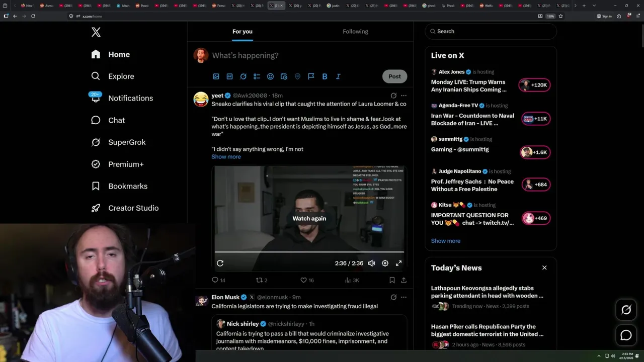Join the Judge Napolitano live with +684
Screen dimensions: 644x362
(536, 185)
